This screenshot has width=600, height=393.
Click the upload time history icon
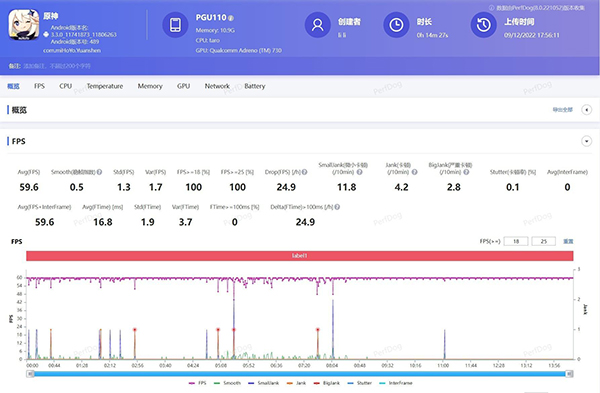[x=483, y=25]
